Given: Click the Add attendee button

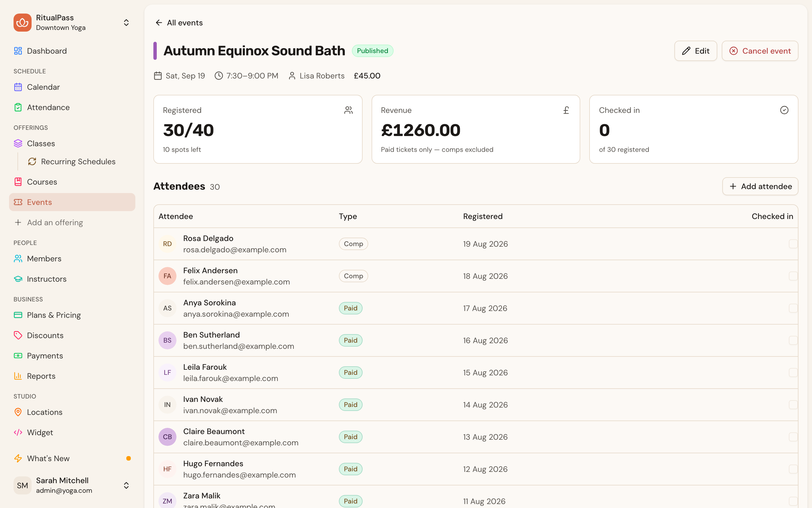Looking at the screenshot, I should pyautogui.click(x=760, y=187).
